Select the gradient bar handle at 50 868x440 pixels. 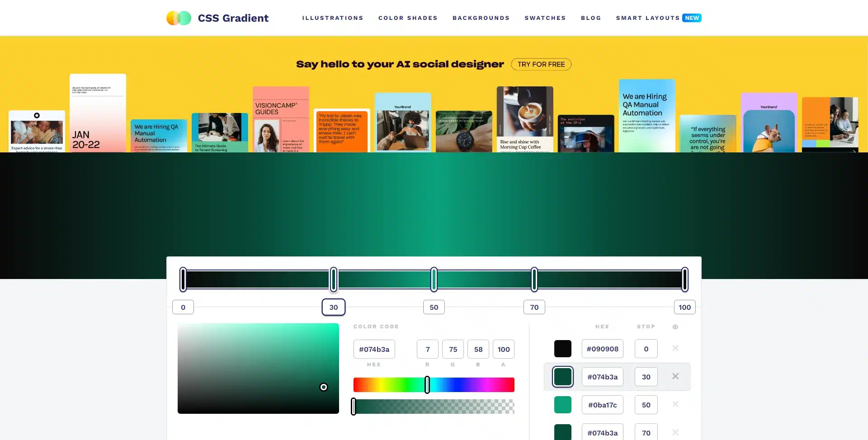tap(434, 279)
